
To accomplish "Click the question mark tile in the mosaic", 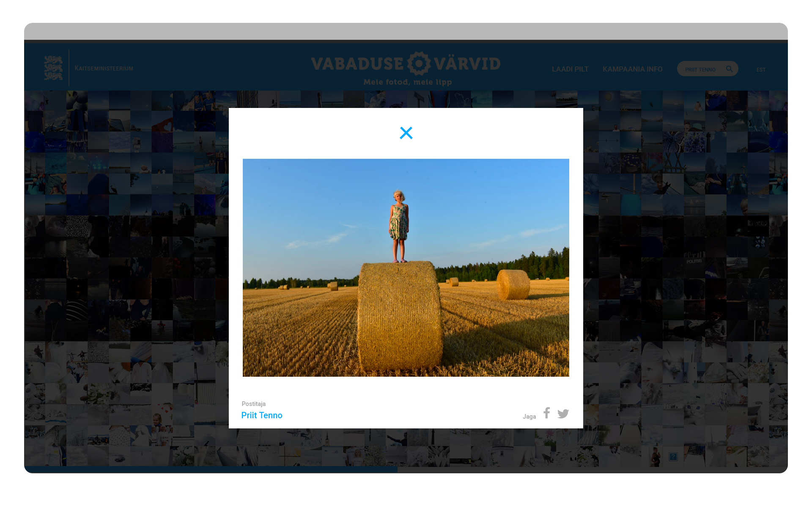I will pyautogui.click(x=673, y=456).
